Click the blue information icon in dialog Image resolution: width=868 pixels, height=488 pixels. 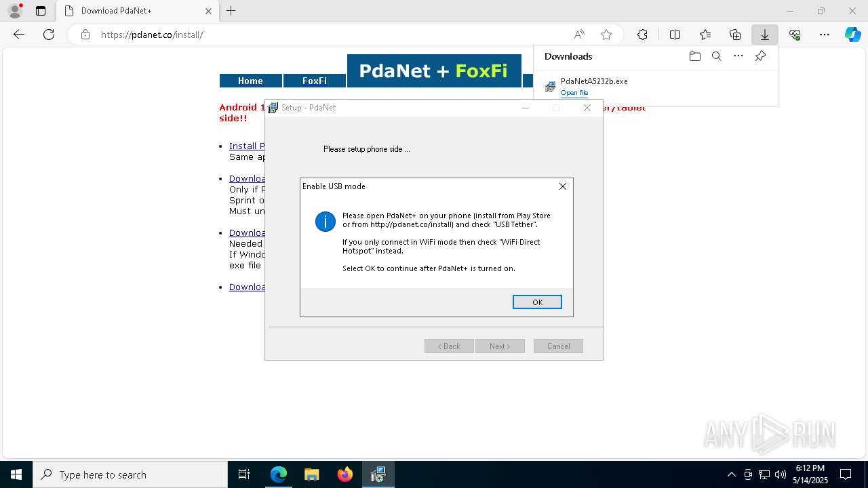(x=325, y=222)
